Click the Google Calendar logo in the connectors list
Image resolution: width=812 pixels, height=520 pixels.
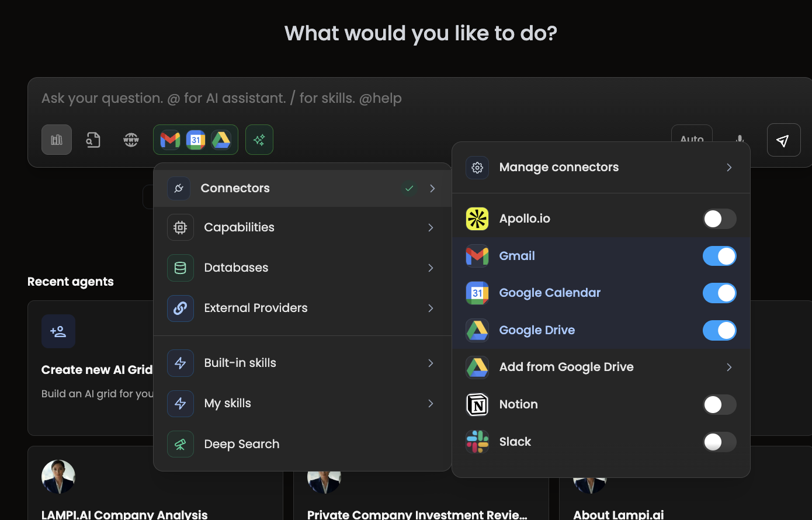pyautogui.click(x=477, y=293)
